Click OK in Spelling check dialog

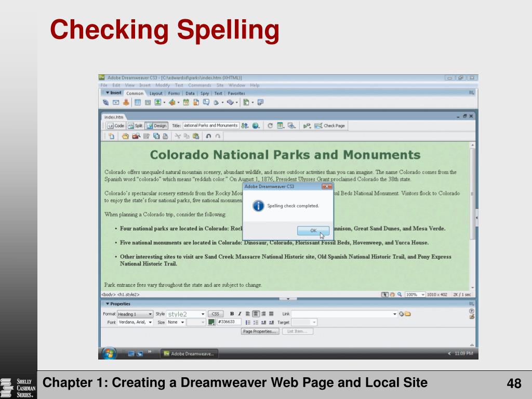click(x=313, y=230)
